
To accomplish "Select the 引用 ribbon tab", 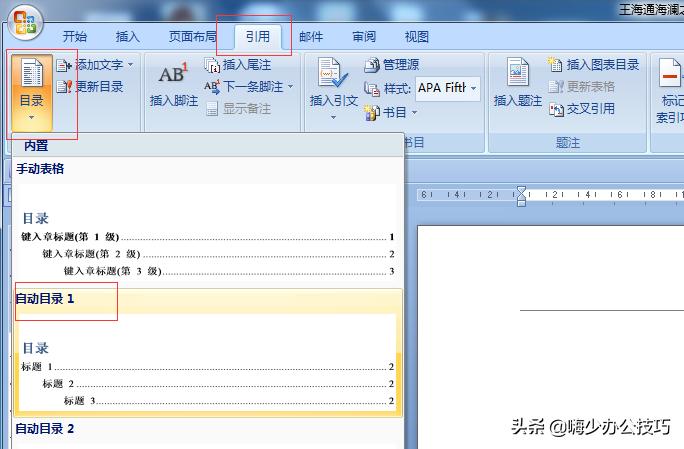I will [x=258, y=37].
